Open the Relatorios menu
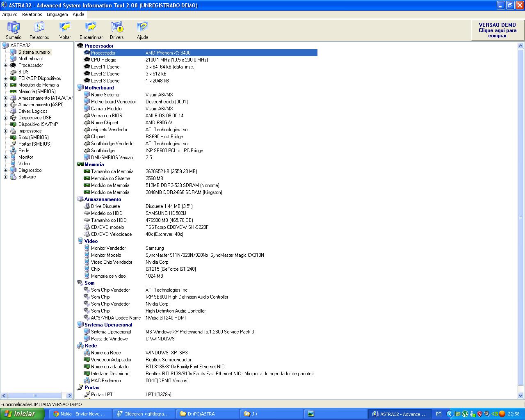Viewport: 525px width, 420px height. pyautogui.click(x=32, y=14)
